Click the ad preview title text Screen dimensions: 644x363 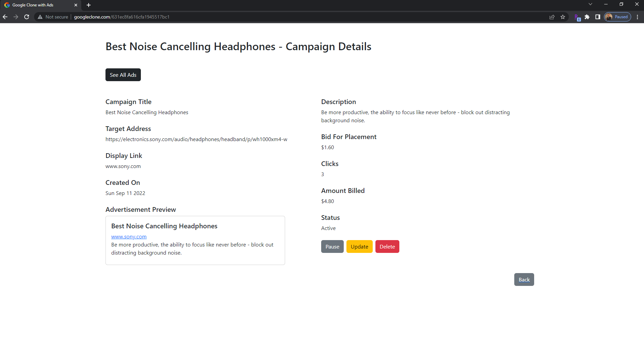coord(164,226)
